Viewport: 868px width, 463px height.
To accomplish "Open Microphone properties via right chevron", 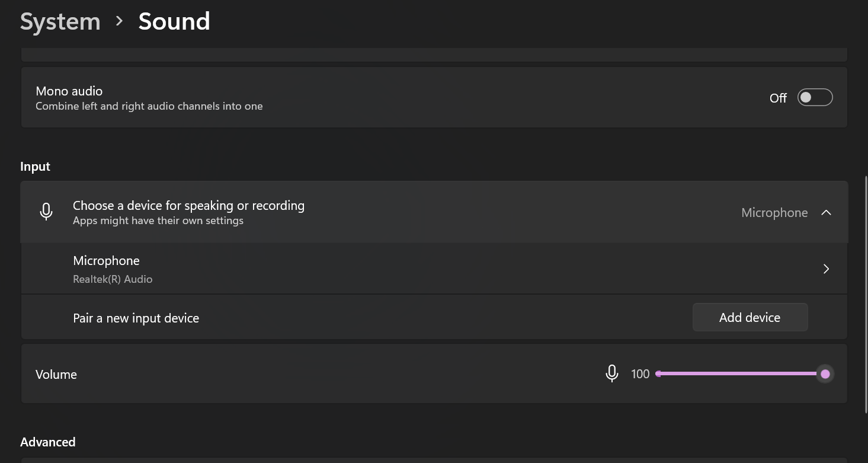I will pyautogui.click(x=826, y=269).
